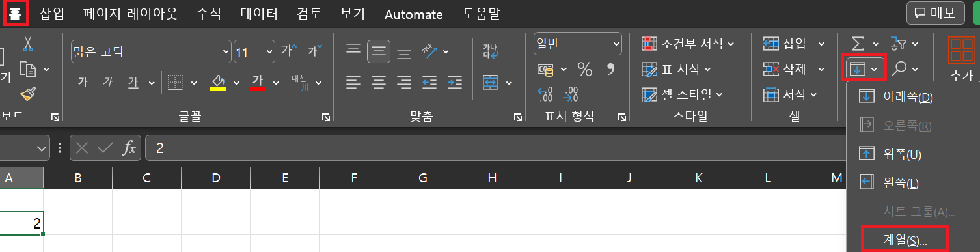Open the 맑은 고딕 font name dropdown
The image size is (980, 252).
[226, 51]
